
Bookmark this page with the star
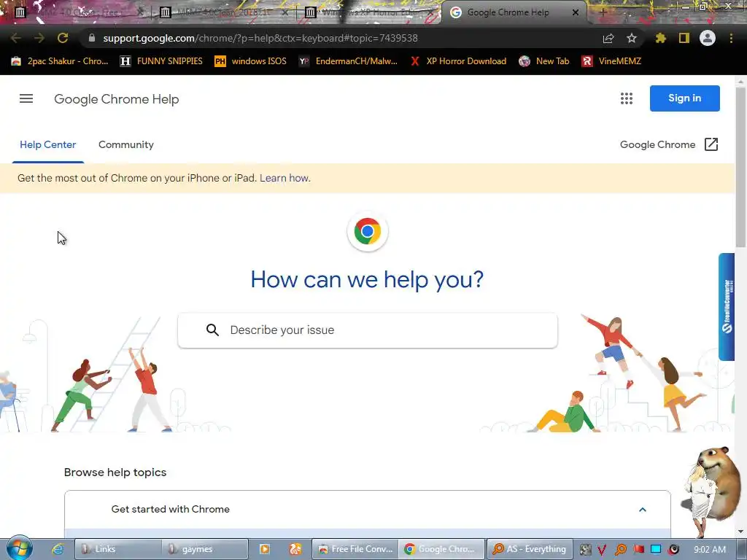632,38
